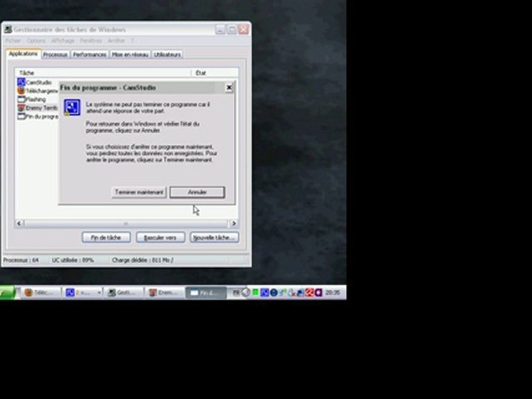Click the Nouvelle tâche button

click(214, 238)
